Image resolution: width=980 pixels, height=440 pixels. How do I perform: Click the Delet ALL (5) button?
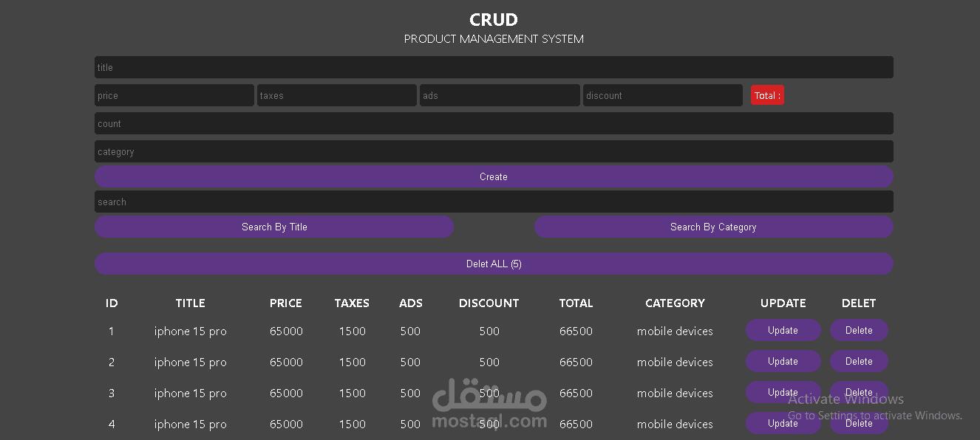point(494,264)
